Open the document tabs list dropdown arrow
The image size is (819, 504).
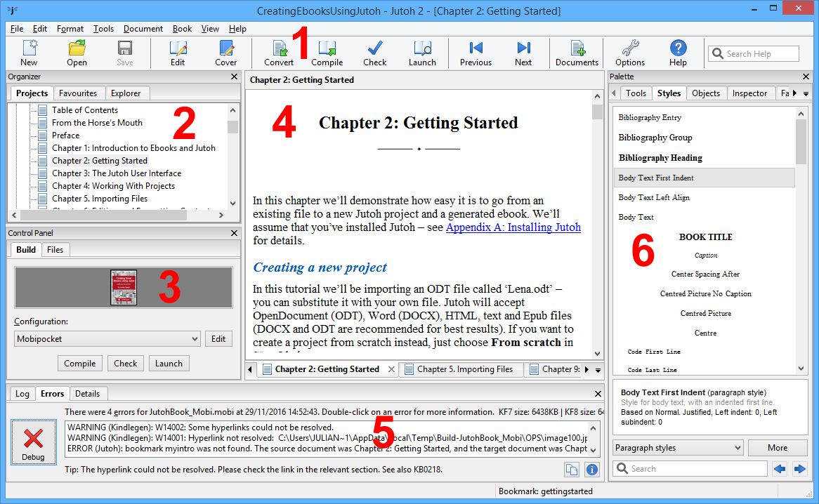coord(598,370)
